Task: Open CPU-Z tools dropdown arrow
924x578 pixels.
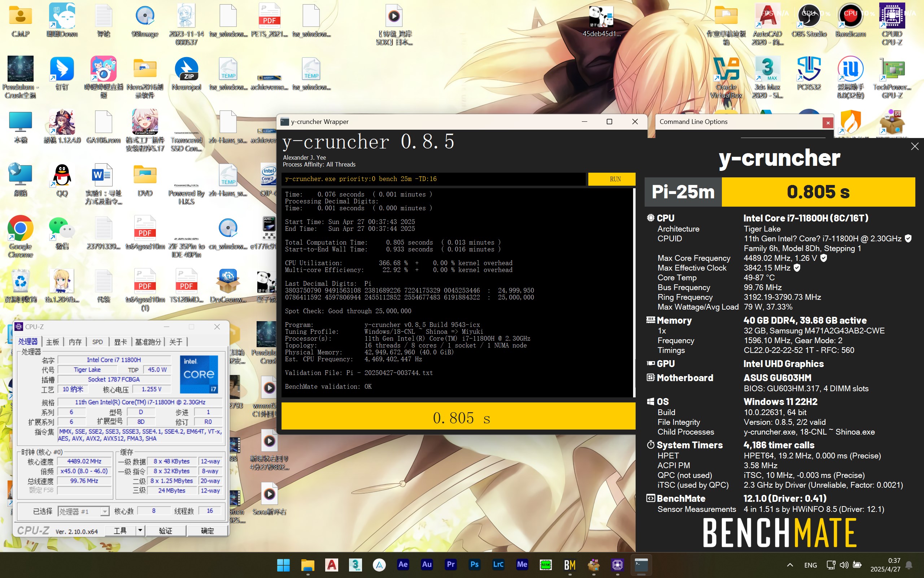Action: click(x=140, y=530)
